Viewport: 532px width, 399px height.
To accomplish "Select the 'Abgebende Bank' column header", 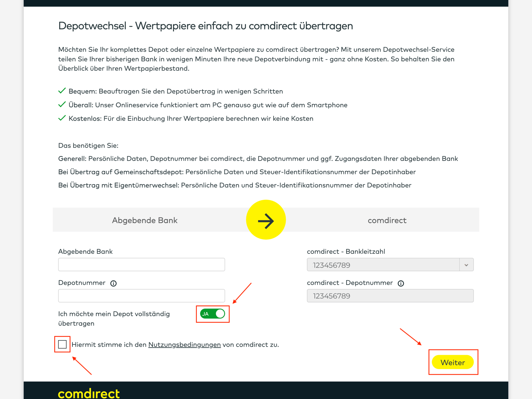I will point(145,220).
